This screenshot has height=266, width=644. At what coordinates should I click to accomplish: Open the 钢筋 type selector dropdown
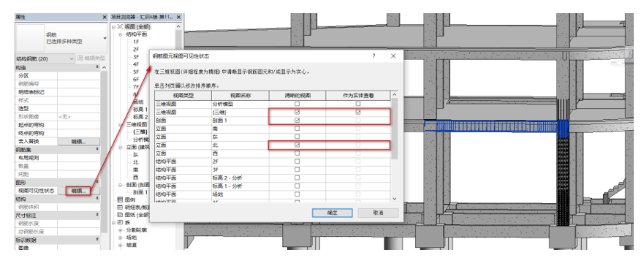(105, 38)
